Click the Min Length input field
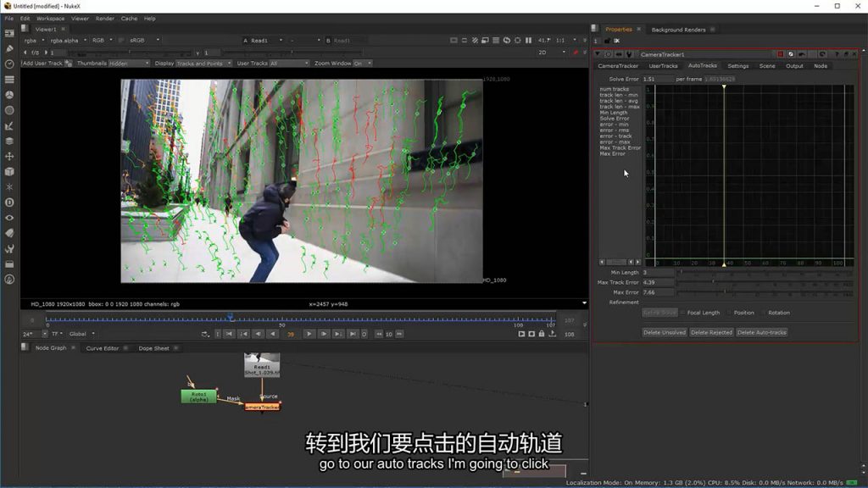868x488 pixels. (x=658, y=272)
